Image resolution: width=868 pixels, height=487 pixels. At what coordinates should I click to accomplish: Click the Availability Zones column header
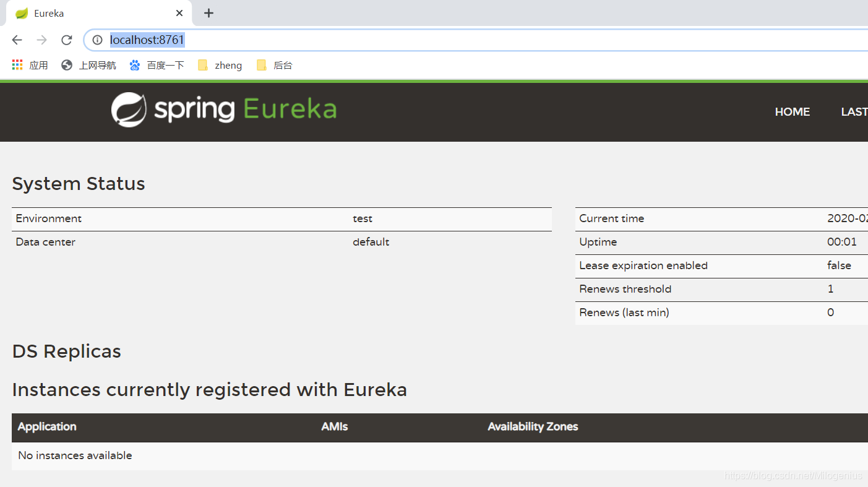coord(533,427)
